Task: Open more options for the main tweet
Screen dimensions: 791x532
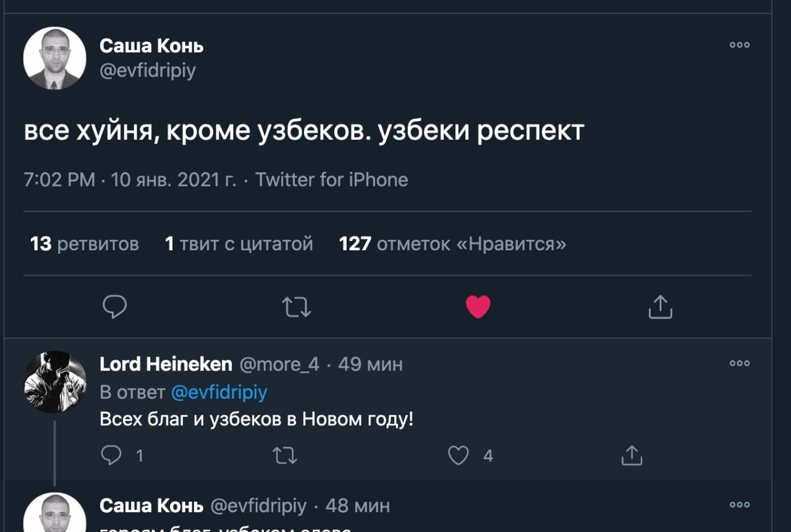Action: coord(739,45)
